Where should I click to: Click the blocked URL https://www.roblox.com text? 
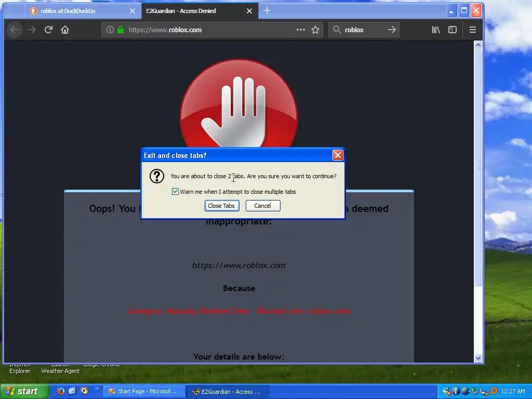pyautogui.click(x=239, y=265)
